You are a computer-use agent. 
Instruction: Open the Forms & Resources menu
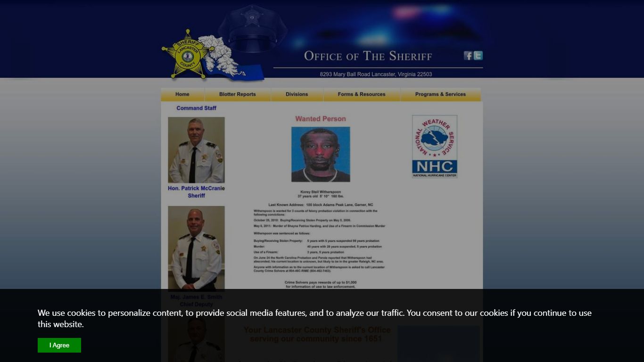pyautogui.click(x=362, y=94)
